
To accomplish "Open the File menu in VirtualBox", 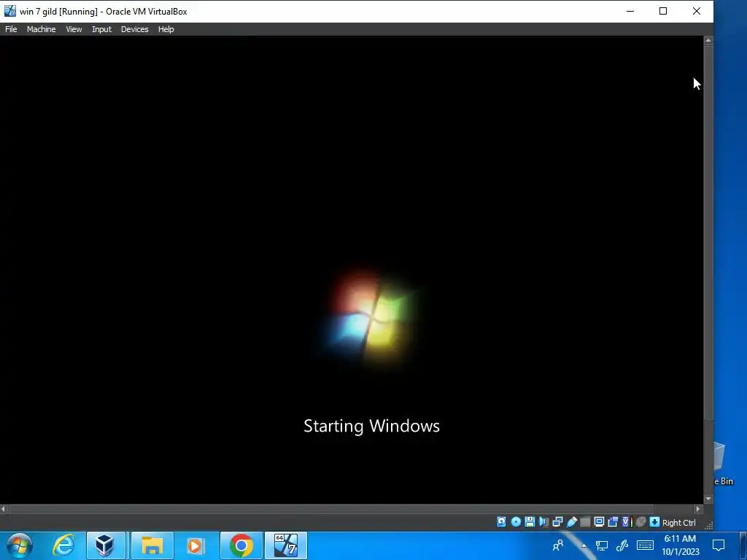I will tap(11, 29).
